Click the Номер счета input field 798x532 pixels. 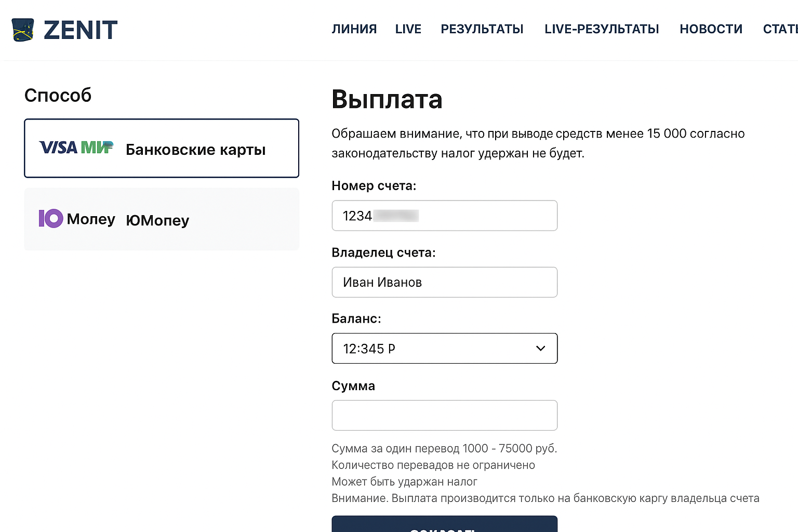click(444, 216)
